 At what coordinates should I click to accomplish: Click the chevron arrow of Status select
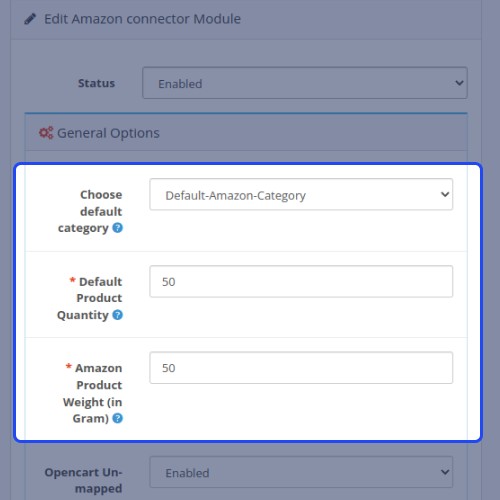459,83
